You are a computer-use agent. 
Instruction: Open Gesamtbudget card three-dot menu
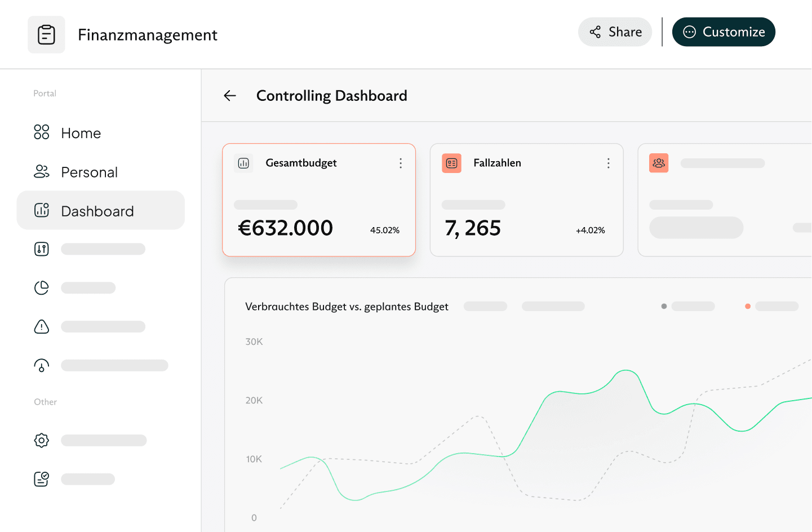click(x=401, y=163)
